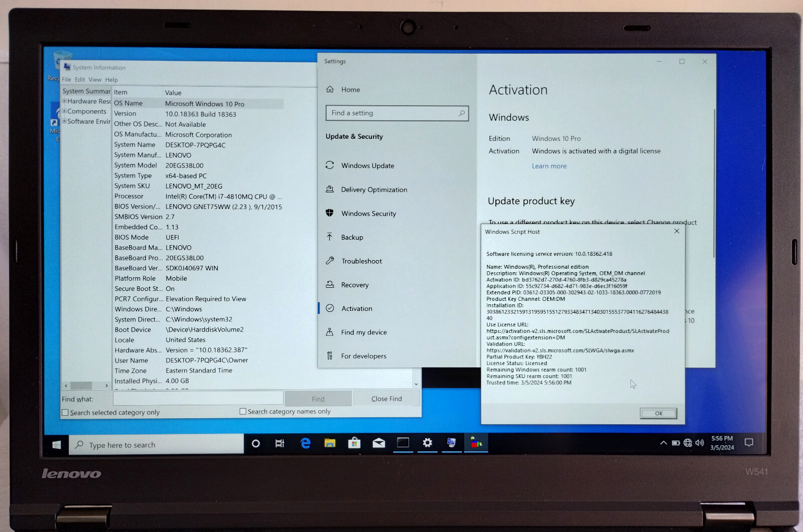Viewport: 803px width, 532px height.
Task: Open Windows Security in the Settings sidebar
Action: pyautogui.click(x=368, y=214)
